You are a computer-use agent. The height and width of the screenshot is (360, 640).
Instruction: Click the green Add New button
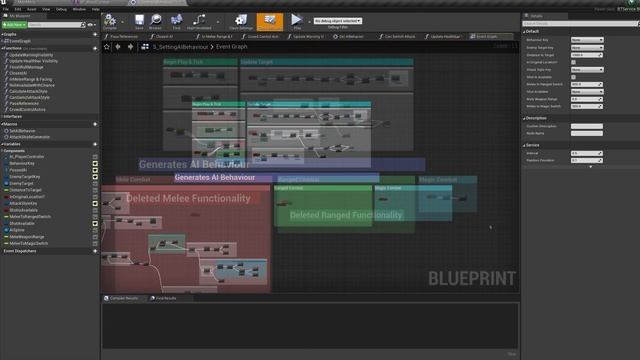[x=14, y=25]
